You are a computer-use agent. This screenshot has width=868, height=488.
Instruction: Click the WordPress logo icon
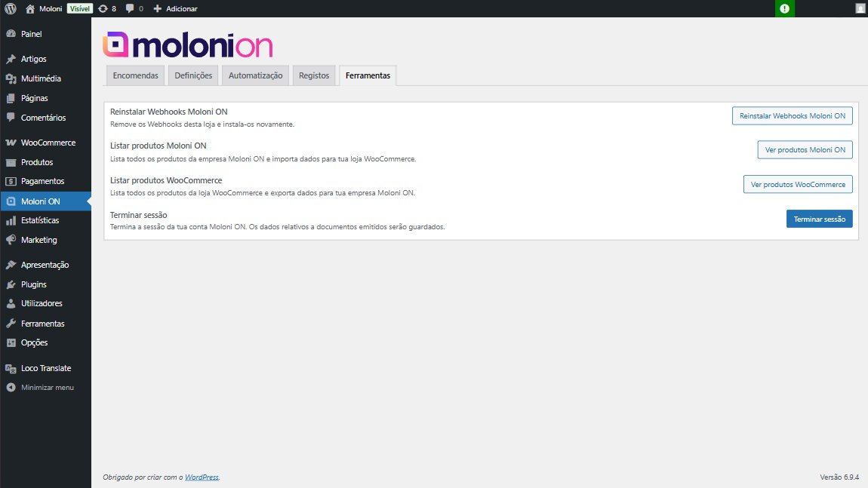pos(11,8)
